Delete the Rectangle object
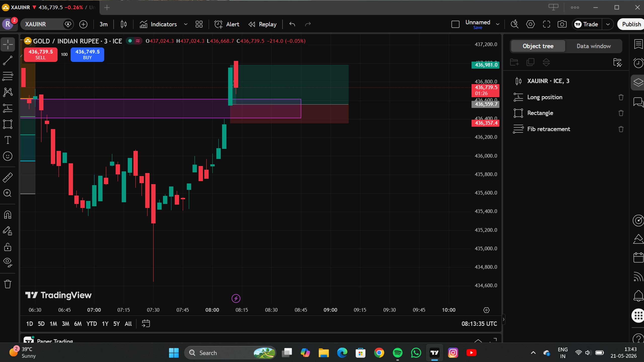The height and width of the screenshot is (362, 644). [x=621, y=113]
